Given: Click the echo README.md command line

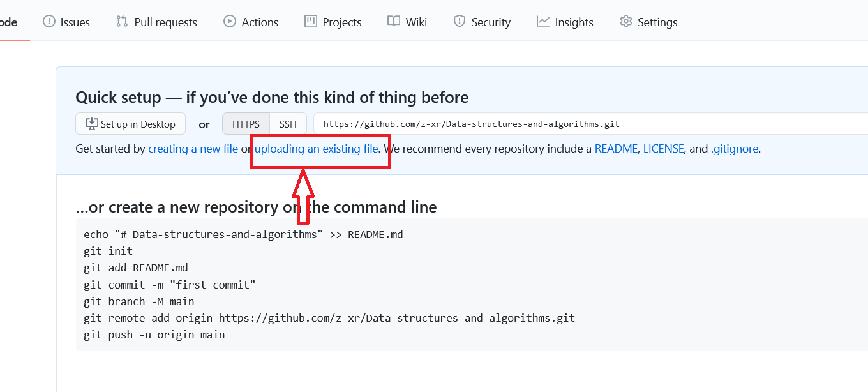Looking at the screenshot, I should 243,234.
